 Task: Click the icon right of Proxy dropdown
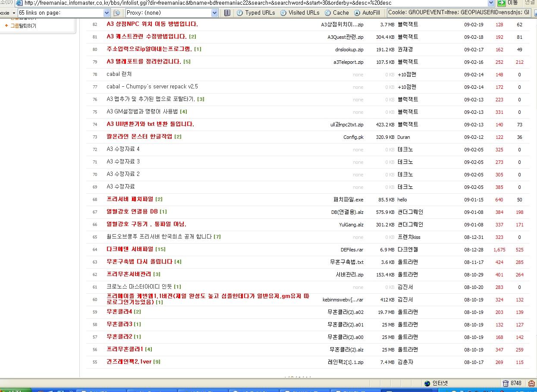(x=227, y=13)
